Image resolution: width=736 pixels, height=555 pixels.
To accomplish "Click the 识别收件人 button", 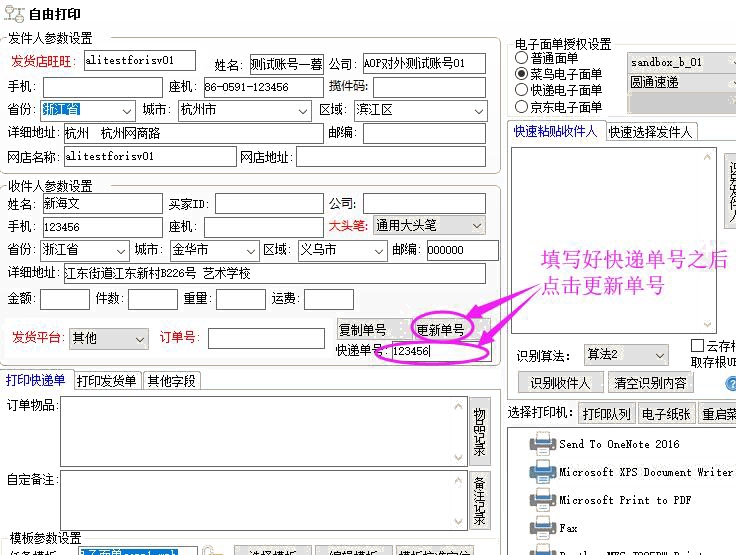I will (x=560, y=383).
